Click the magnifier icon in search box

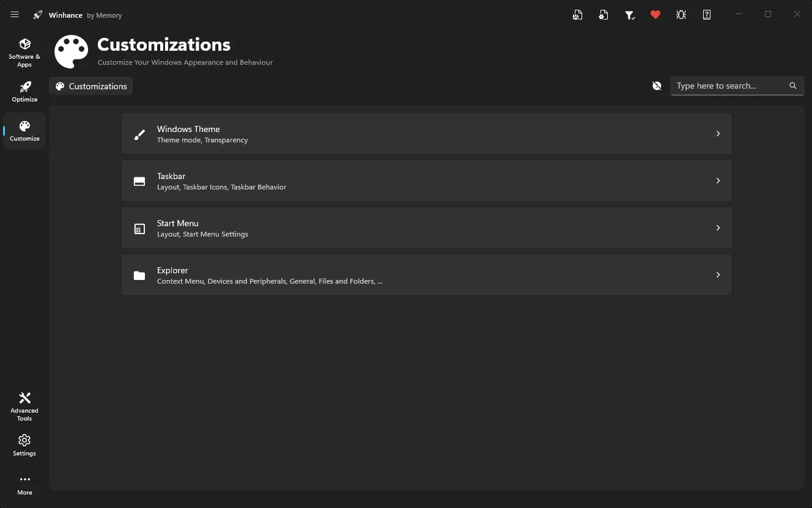pyautogui.click(x=793, y=86)
